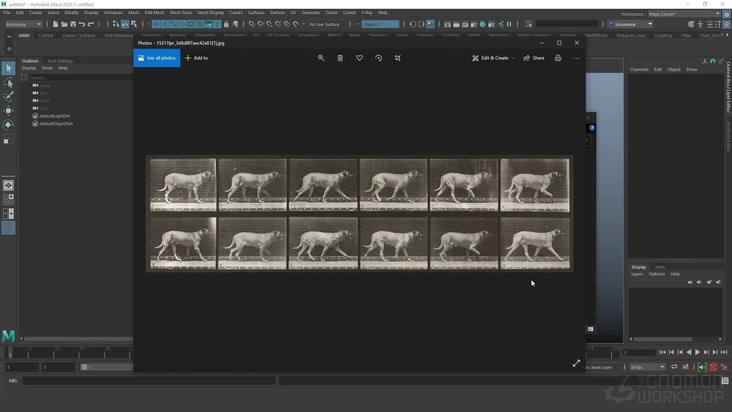Expand photo to fullscreen with arrow icon

(x=576, y=363)
